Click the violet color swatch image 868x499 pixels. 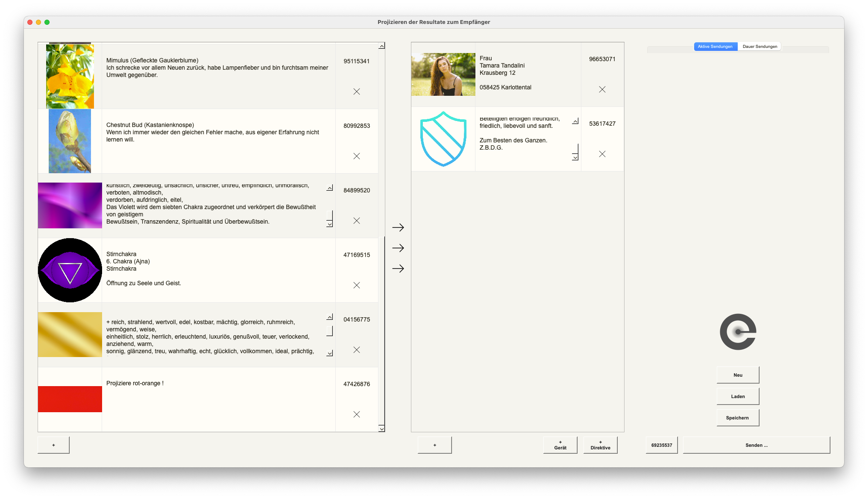70,206
